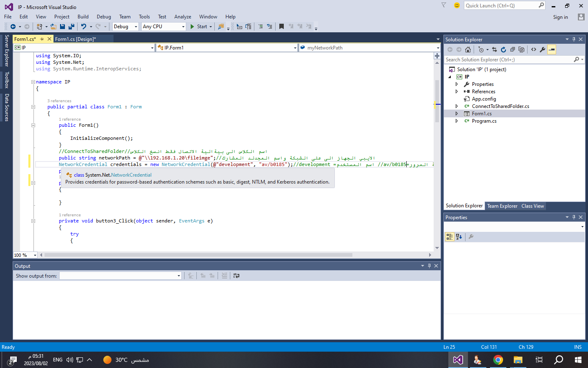Toggle Categorized view in Properties panel
The image size is (588, 368).
tap(450, 237)
